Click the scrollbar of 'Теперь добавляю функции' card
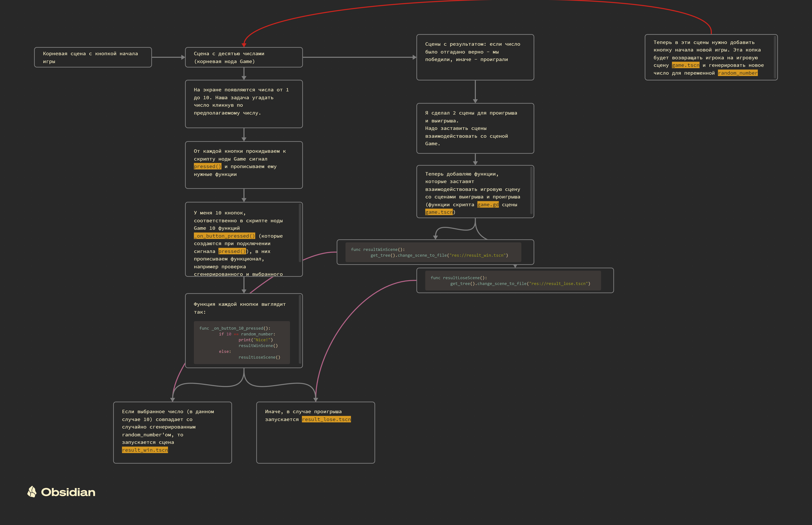The image size is (812, 525). tap(531, 190)
